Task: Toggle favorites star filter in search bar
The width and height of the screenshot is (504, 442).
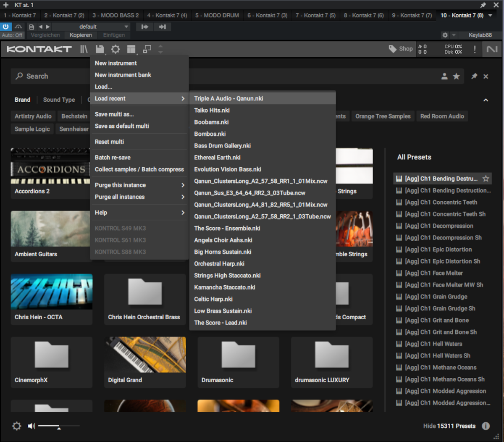Action: (x=457, y=76)
